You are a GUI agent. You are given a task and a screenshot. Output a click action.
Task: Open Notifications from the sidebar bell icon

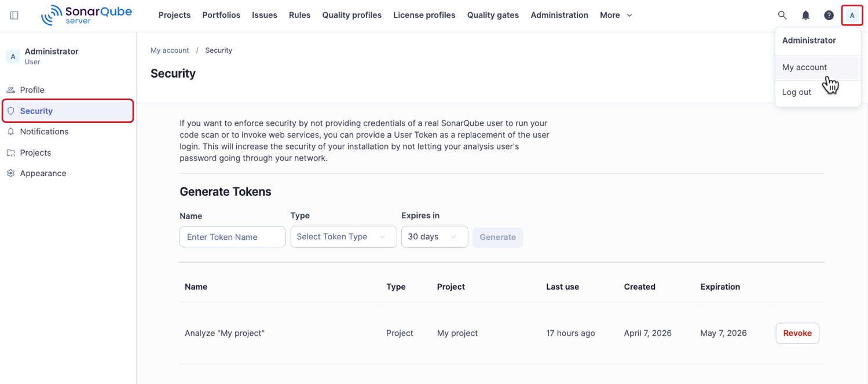11,131
